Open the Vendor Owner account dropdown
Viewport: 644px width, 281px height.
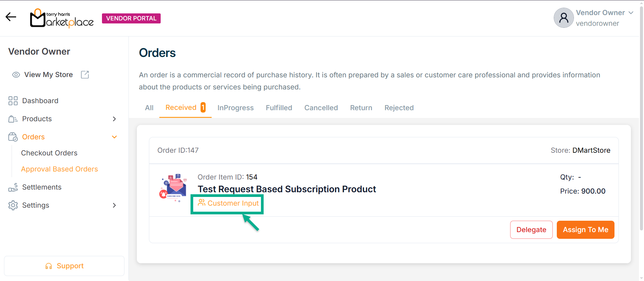pos(631,13)
